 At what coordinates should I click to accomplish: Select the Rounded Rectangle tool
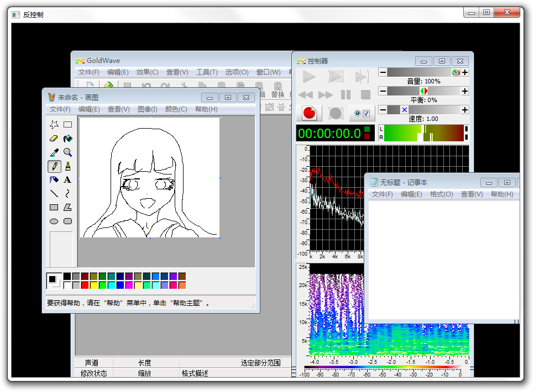point(68,221)
